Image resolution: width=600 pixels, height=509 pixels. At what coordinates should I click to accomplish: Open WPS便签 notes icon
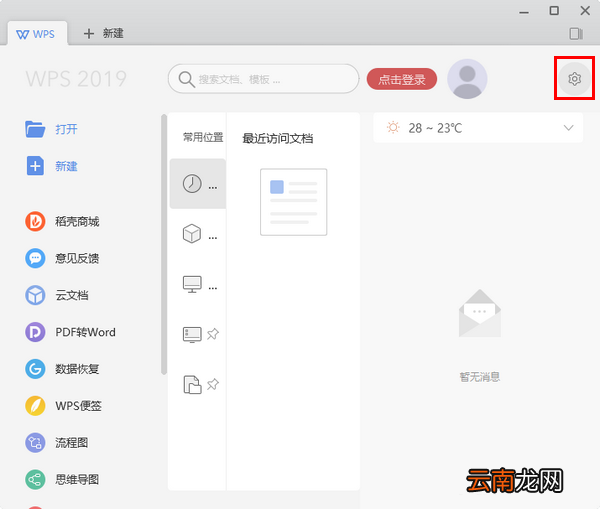pos(35,406)
